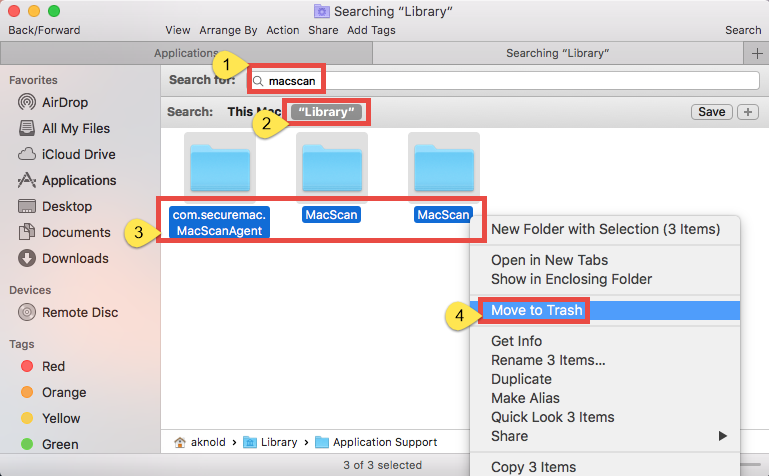Viewport: 769px width, 476px height.
Task: Open Desktop folder in the sidebar
Action: pyautogui.click(x=55, y=206)
